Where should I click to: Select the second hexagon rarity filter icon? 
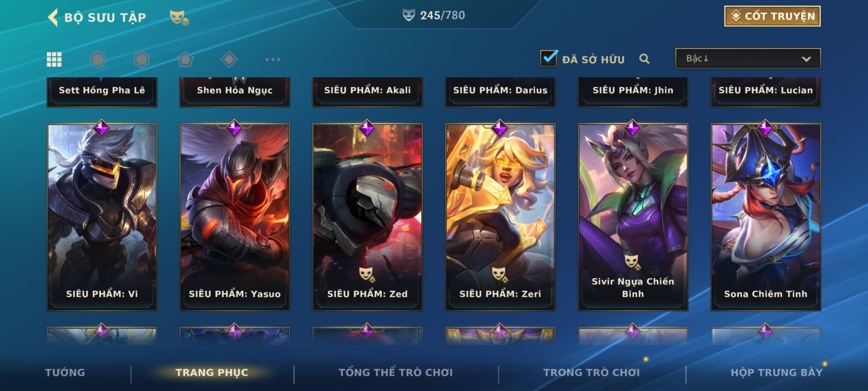pos(141,59)
